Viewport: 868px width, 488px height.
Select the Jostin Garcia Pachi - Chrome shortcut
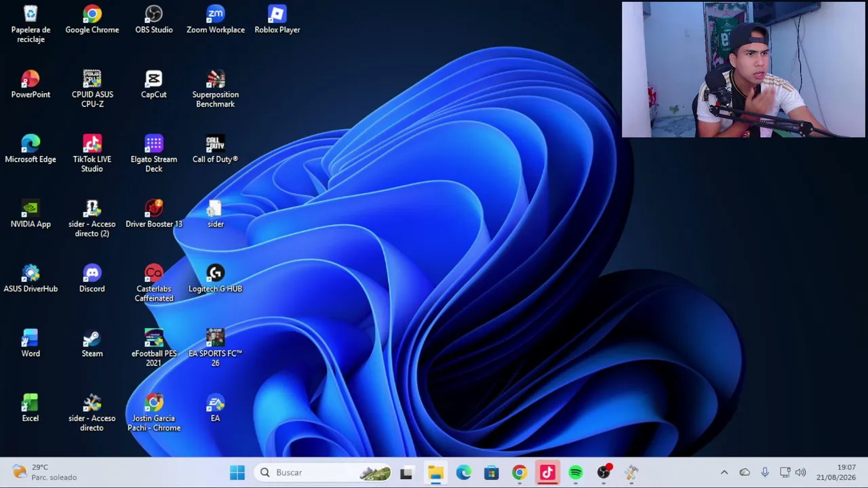pos(154,412)
